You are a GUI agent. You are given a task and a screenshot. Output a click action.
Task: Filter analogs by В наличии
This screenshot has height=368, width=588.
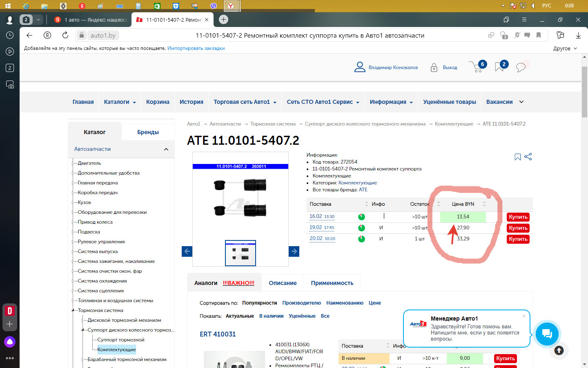click(x=271, y=316)
